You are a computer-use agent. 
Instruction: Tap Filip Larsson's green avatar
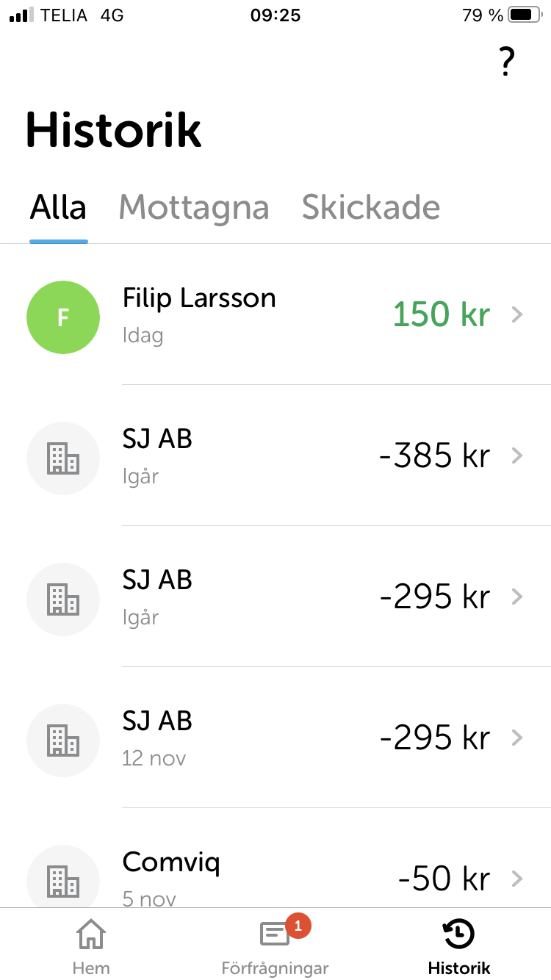[x=63, y=317]
